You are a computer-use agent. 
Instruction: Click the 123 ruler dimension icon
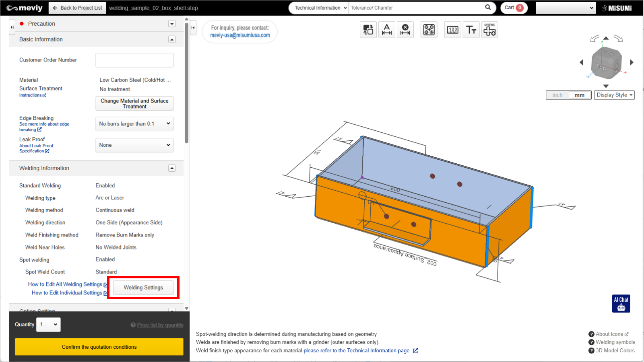pyautogui.click(x=452, y=30)
